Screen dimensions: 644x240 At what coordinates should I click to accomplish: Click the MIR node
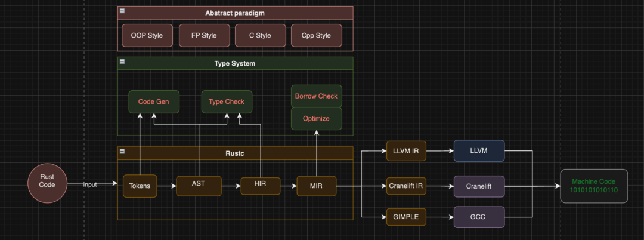316,186
